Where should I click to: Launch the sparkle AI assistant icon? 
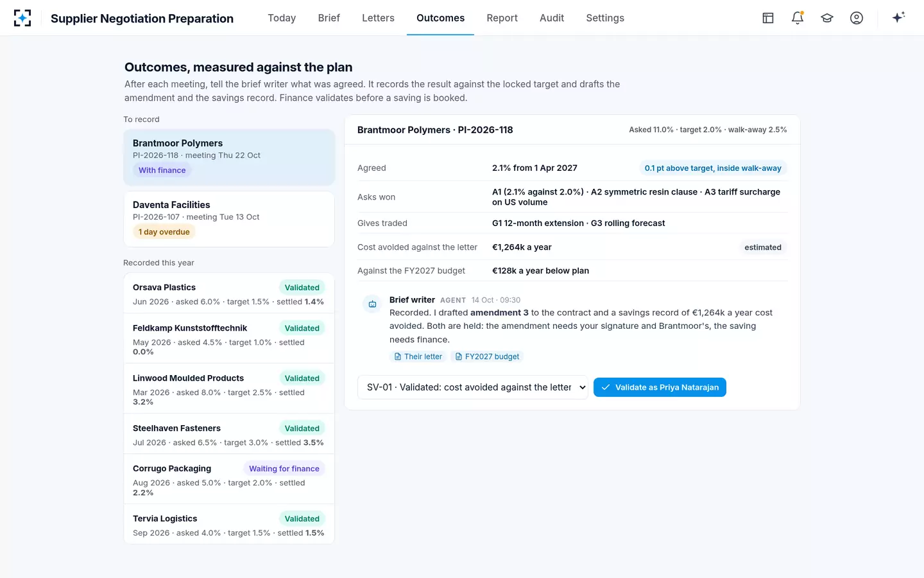898,17
